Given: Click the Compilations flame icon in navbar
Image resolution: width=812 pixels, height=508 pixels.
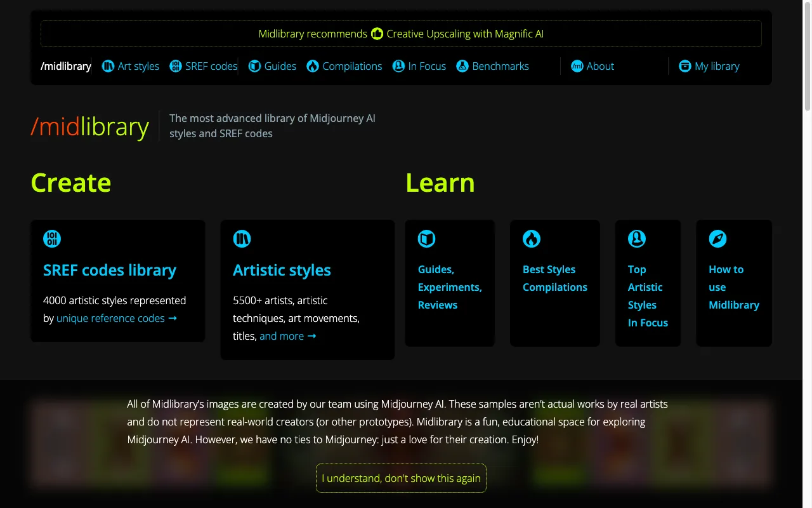Looking at the screenshot, I should pyautogui.click(x=313, y=66).
